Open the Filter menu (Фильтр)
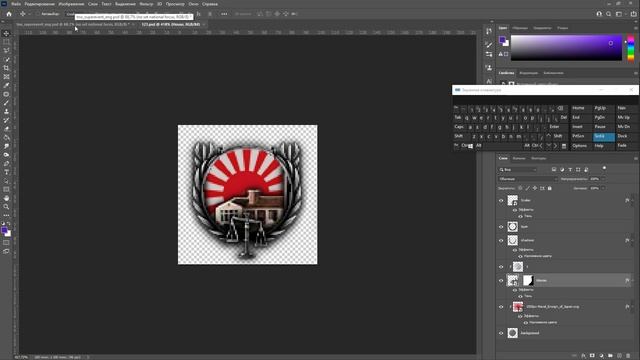Viewport: 640px width, 360px height. pos(146,4)
